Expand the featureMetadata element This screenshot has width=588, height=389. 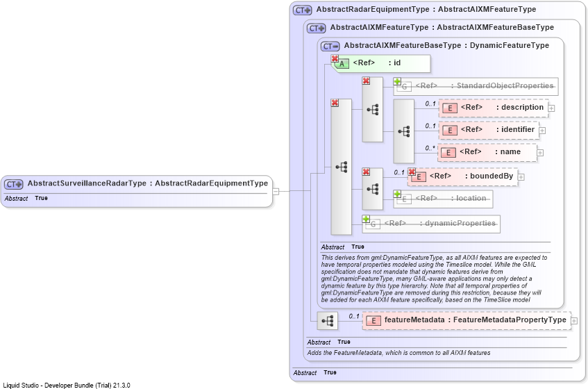pos(573,321)
